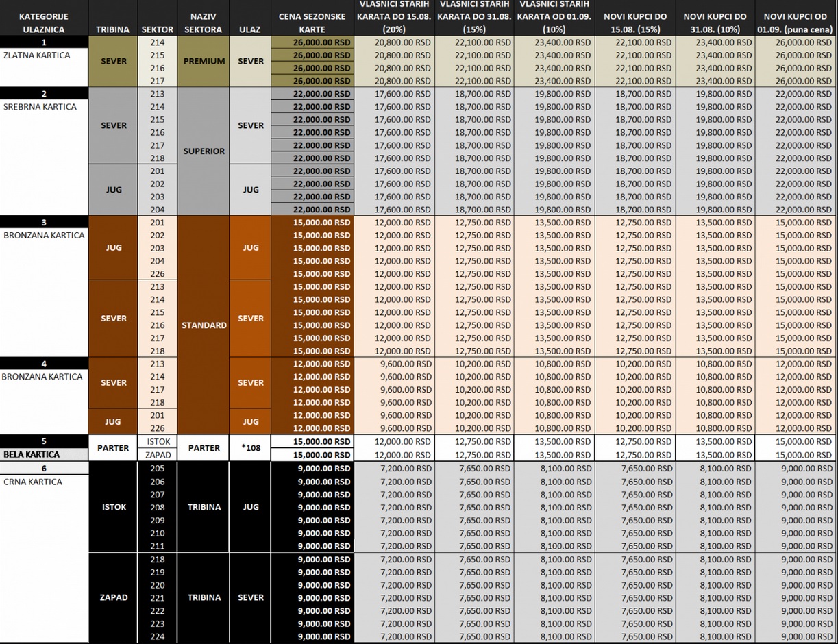Select the ZLATNA KARTICA category cell
The image size is (838, 644).
37,55
